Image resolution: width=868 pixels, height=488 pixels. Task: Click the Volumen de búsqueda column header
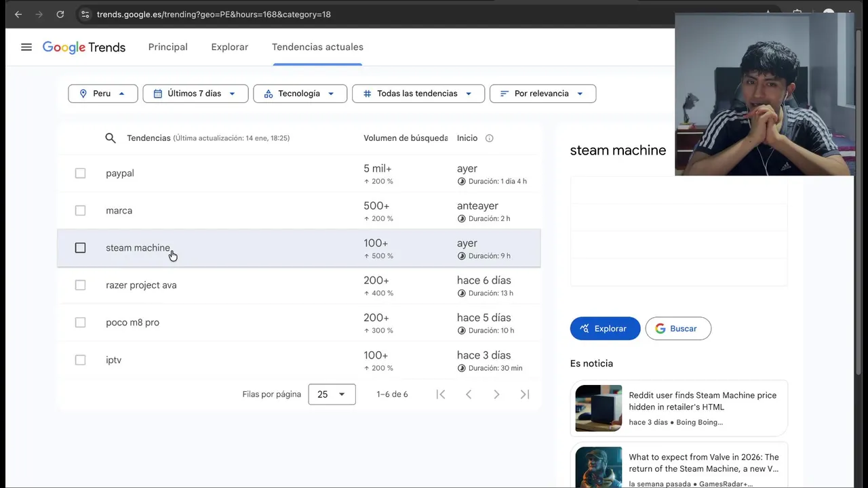click(406, 138)
